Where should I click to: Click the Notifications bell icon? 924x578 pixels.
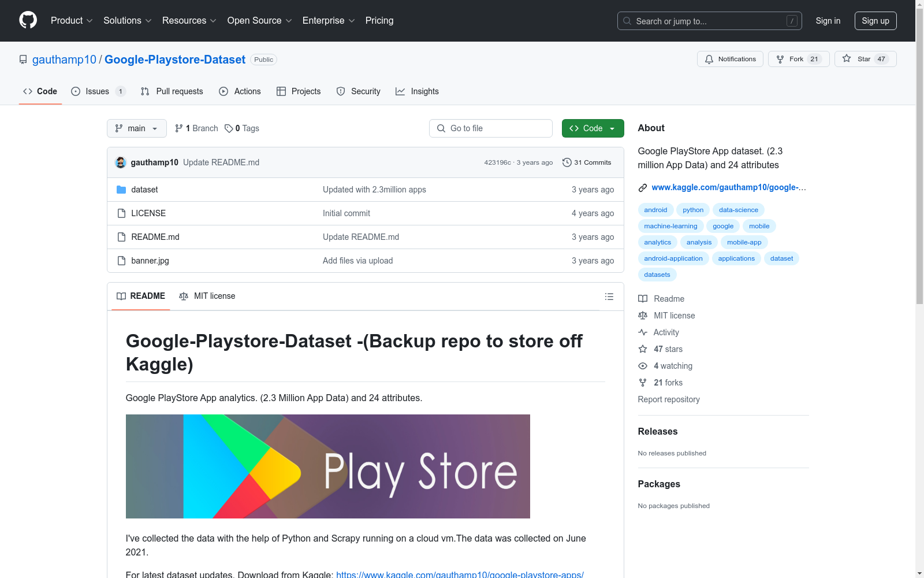709,59
